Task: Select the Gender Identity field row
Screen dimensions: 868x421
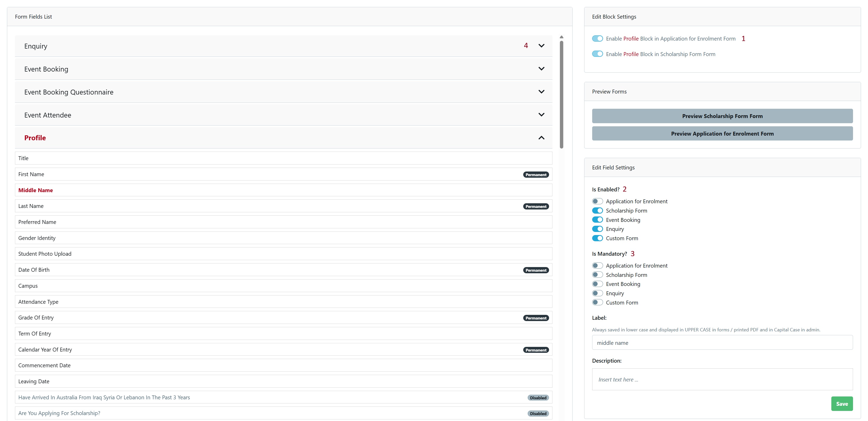Action: [x=283, y=238]
